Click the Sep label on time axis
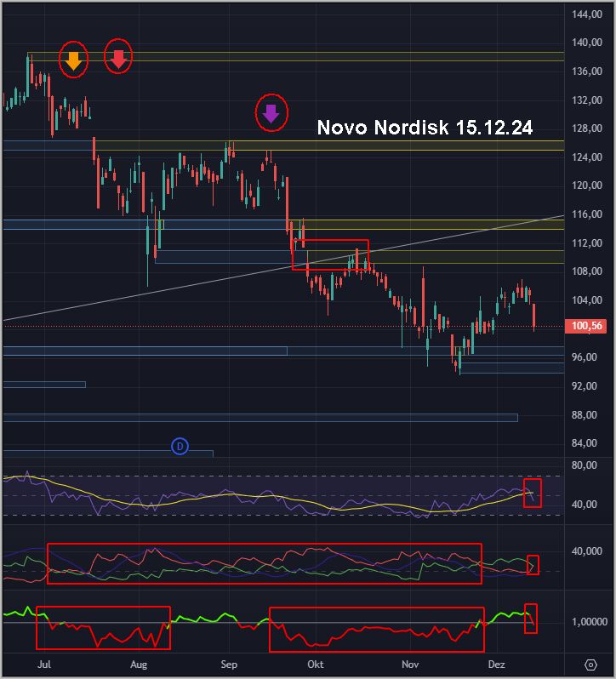616x679 pixels. 227,664
